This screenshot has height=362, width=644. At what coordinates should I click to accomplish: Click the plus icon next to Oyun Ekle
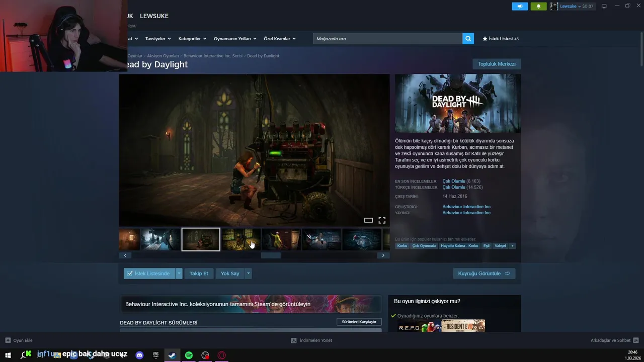[8, 340]
